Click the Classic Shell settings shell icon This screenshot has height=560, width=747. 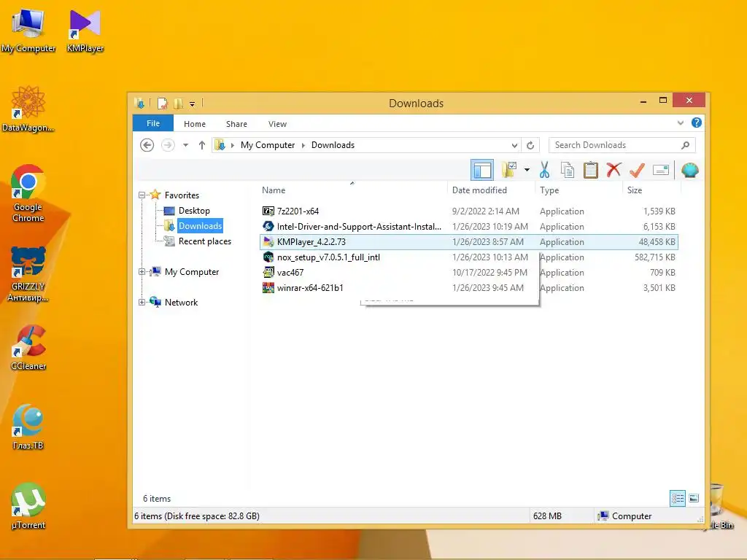[690, 169]
